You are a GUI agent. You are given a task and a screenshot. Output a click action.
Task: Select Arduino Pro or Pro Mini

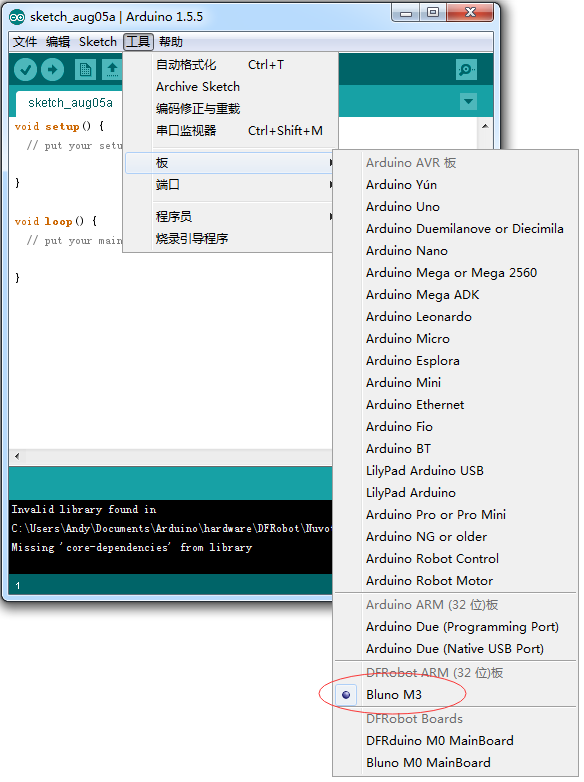pos(456,514)
